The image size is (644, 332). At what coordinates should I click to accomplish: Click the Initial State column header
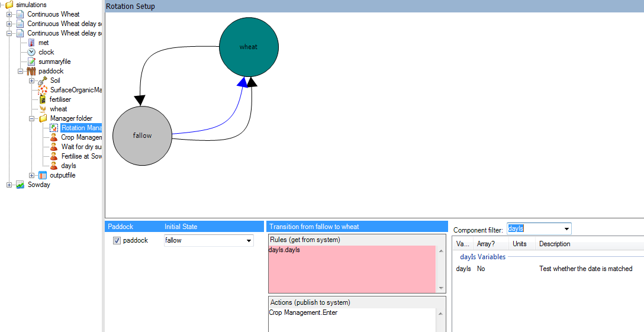181,227
